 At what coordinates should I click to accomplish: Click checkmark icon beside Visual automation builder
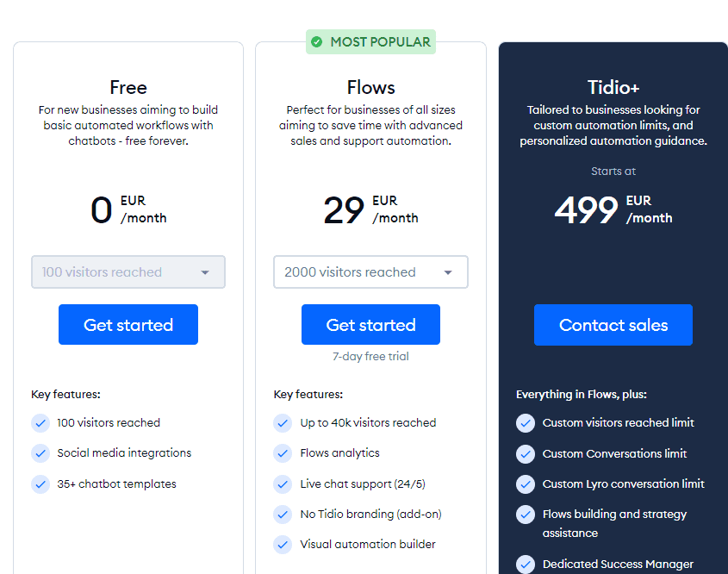tap(283, 545)
